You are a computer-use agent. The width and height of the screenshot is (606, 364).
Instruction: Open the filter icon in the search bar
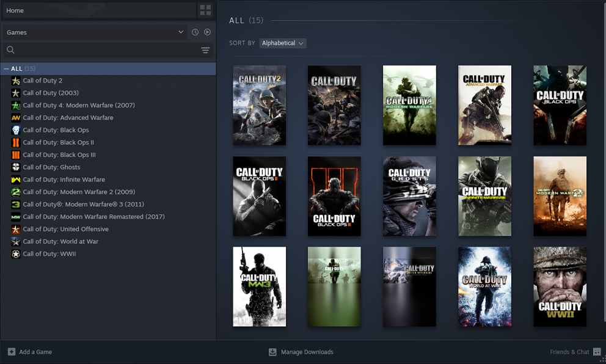205,50
